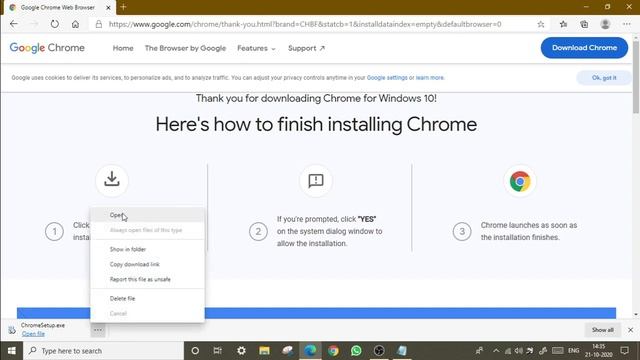Viewport: 640px width, 360px height.
Task: Add this page to favorites star
Action: click(x=541, y=24)
